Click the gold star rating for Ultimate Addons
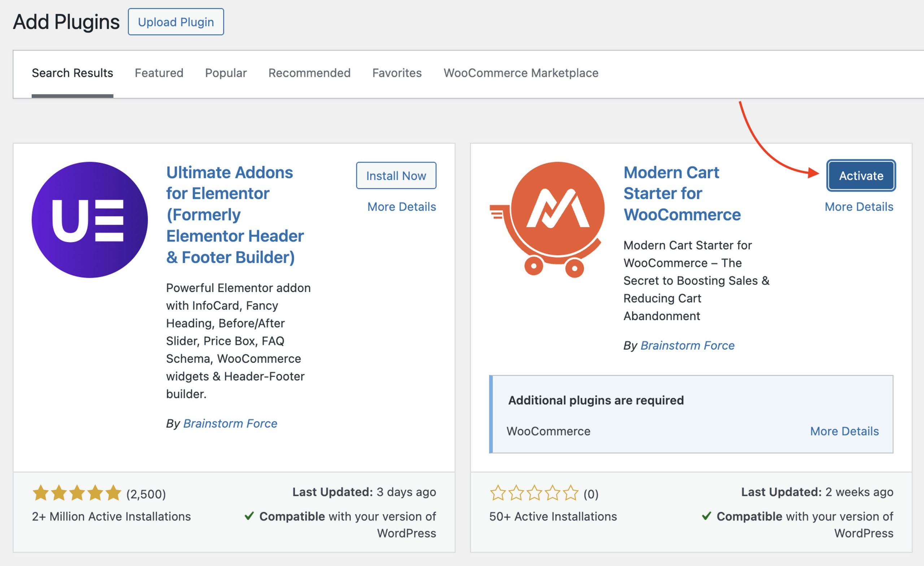This screenshot has height=566, width=924. click(x=77, y=493)
